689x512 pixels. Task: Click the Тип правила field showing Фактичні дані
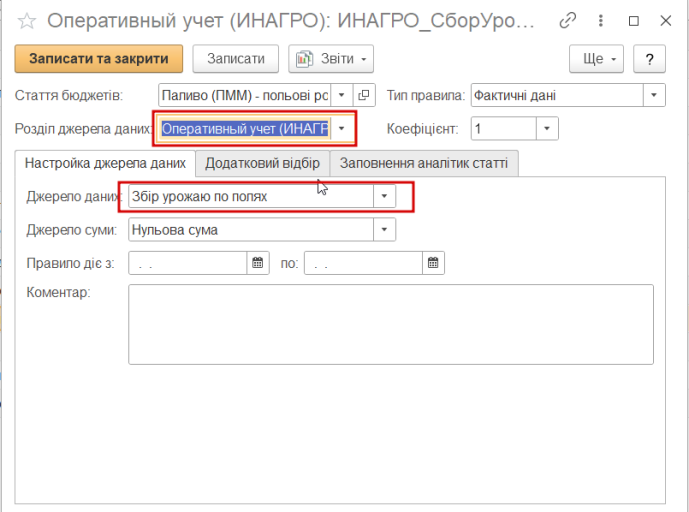click(557, 95)
